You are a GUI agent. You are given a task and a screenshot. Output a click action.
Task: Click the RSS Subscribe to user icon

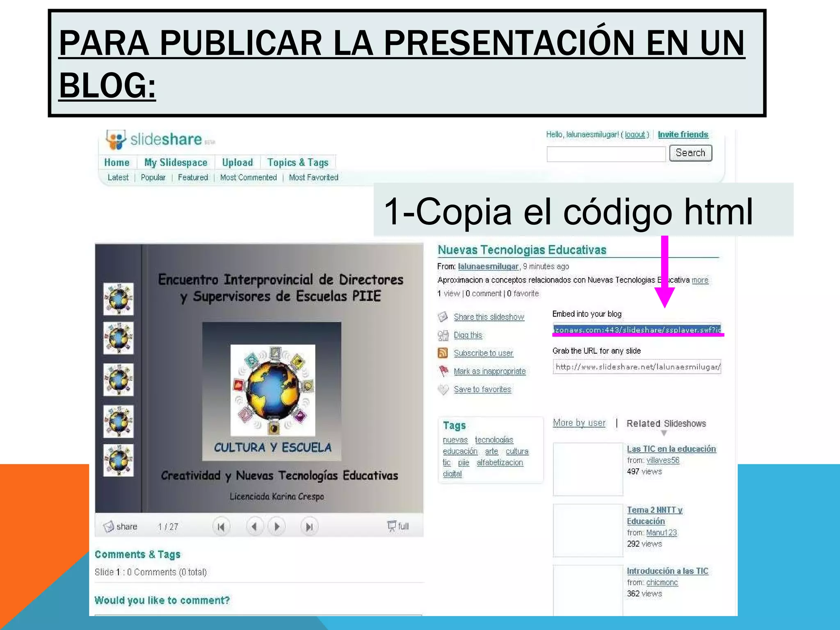(443, 353)
